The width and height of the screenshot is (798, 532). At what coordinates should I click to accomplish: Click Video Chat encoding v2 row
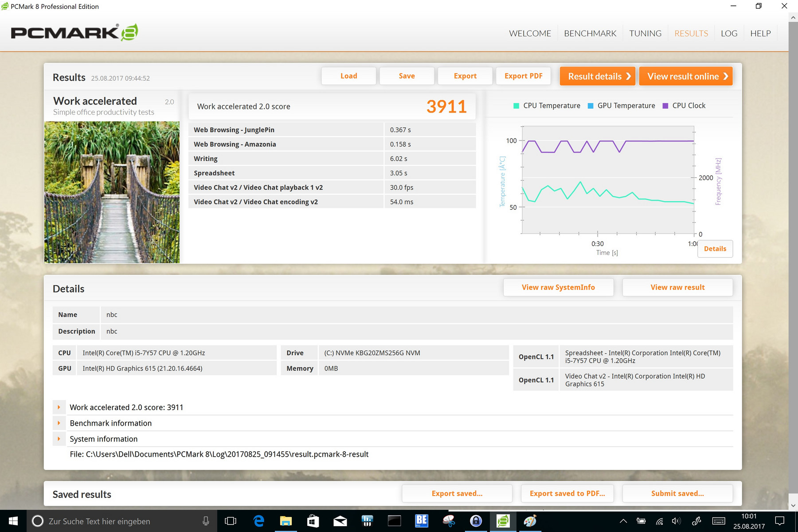(x=332, y=202)
